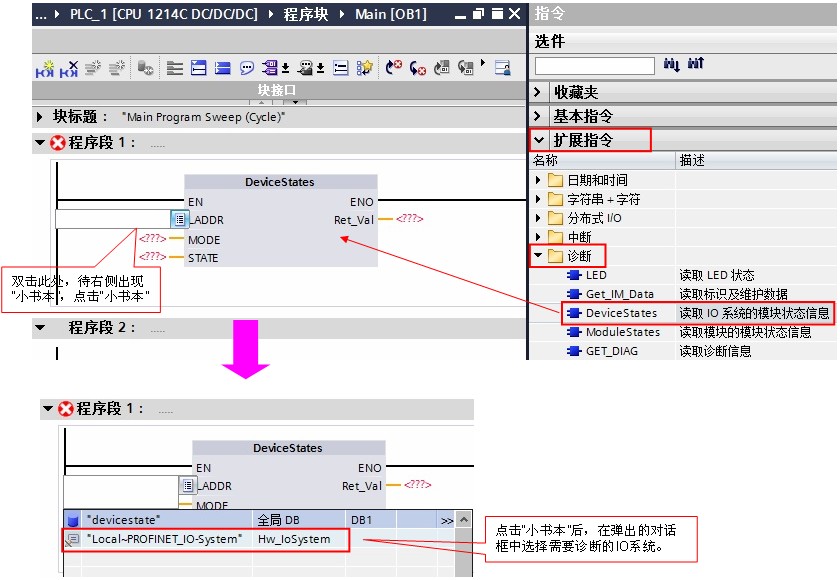The image size is (840, 580).
Task: Click the delete network toolbar icon
Action: tap(69, 68)
